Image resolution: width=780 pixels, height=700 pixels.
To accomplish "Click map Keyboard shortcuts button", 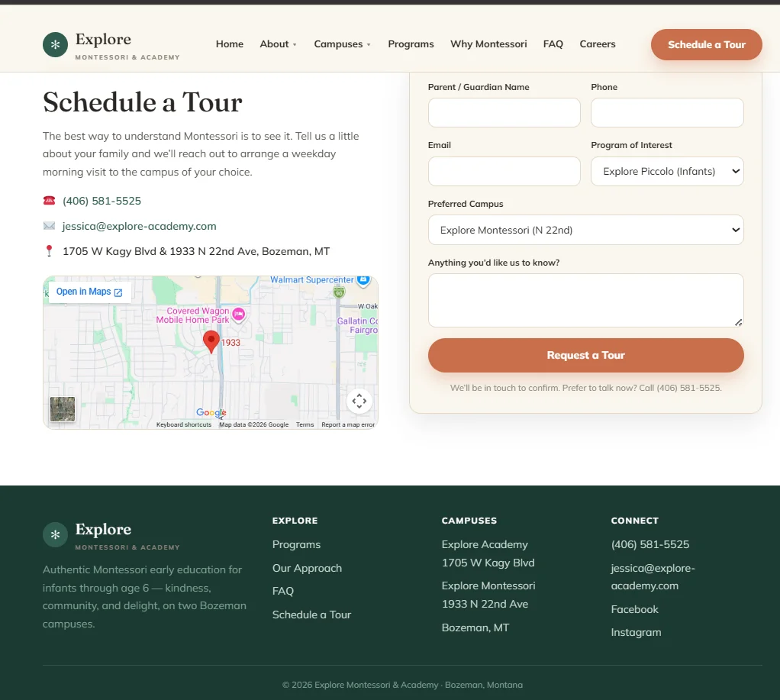I will (x=184, y=424).
